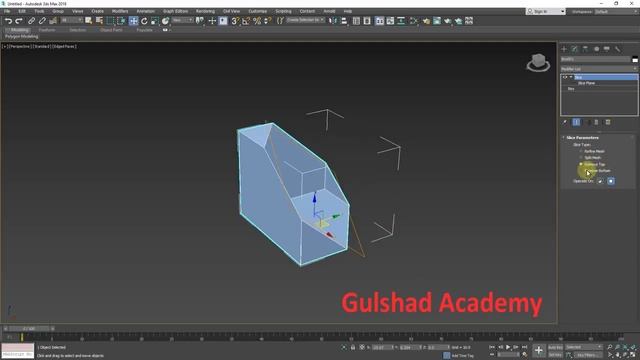Image resolution: width=640 pixels, height=360 pixels.
Task: Redo the last action
Action: (19, 21)
